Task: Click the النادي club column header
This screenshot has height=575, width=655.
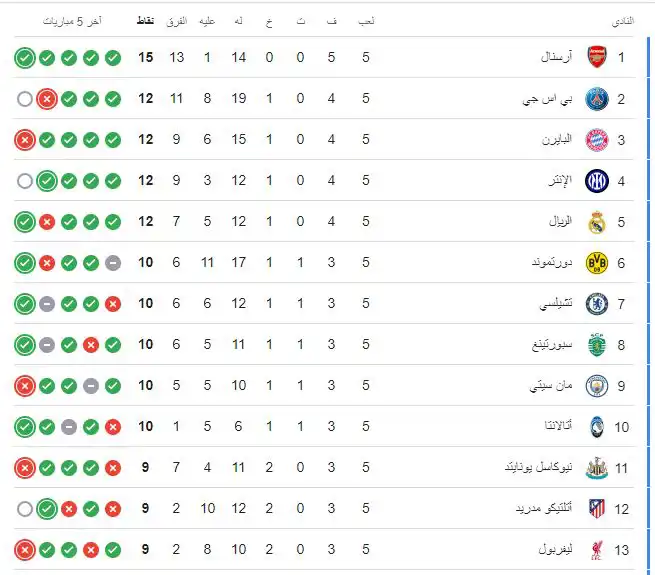Action: 622,20
